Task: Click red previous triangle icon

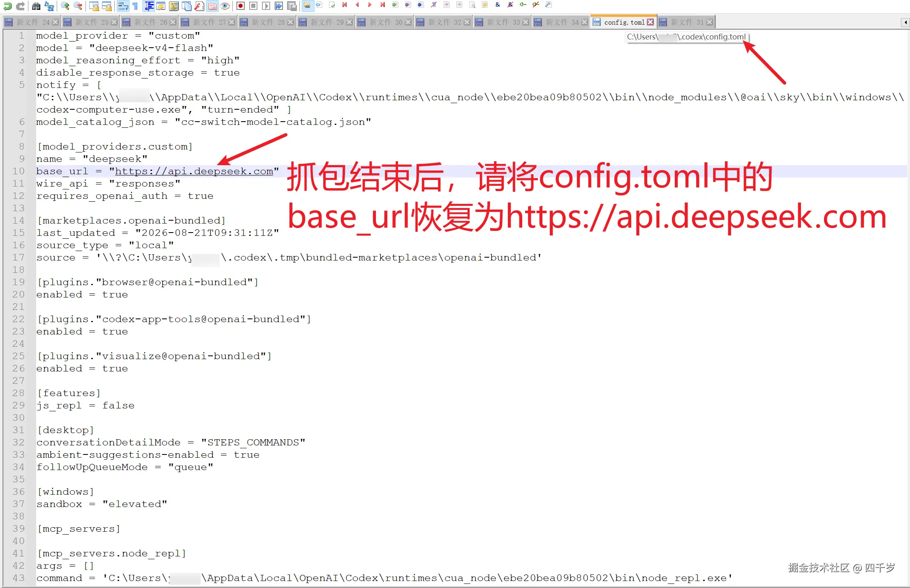Action: (357, 5)
